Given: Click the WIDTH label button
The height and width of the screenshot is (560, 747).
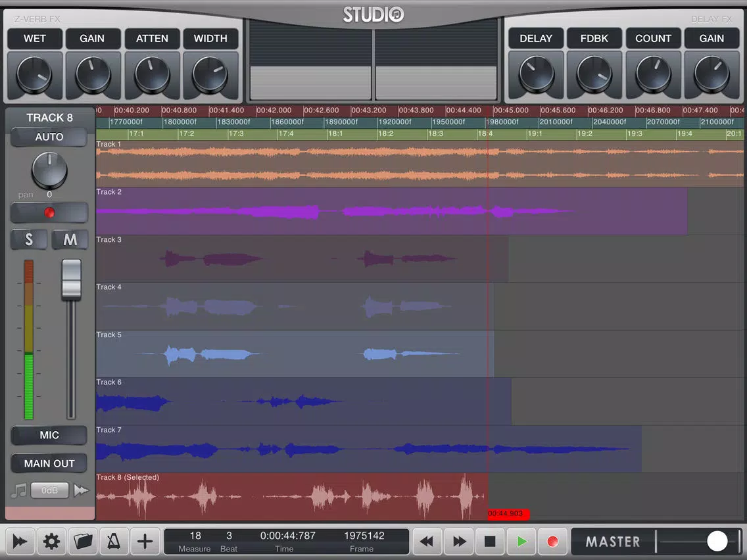Looking at the screenshot, I should (210, 39).
